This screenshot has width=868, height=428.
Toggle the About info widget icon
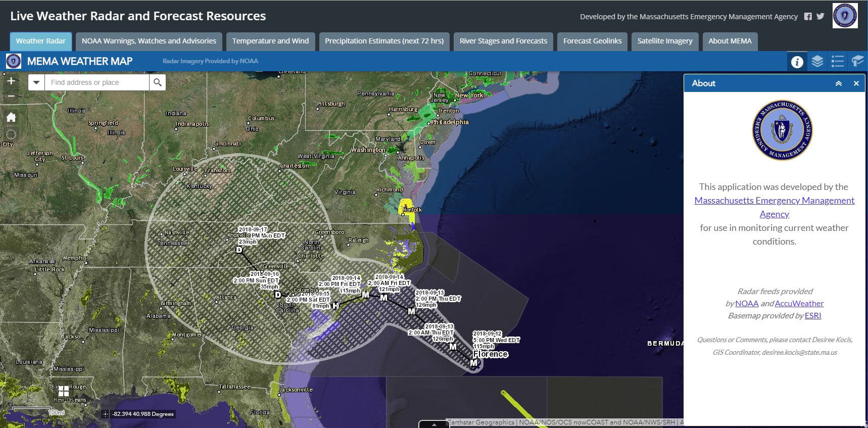(797, 62)
